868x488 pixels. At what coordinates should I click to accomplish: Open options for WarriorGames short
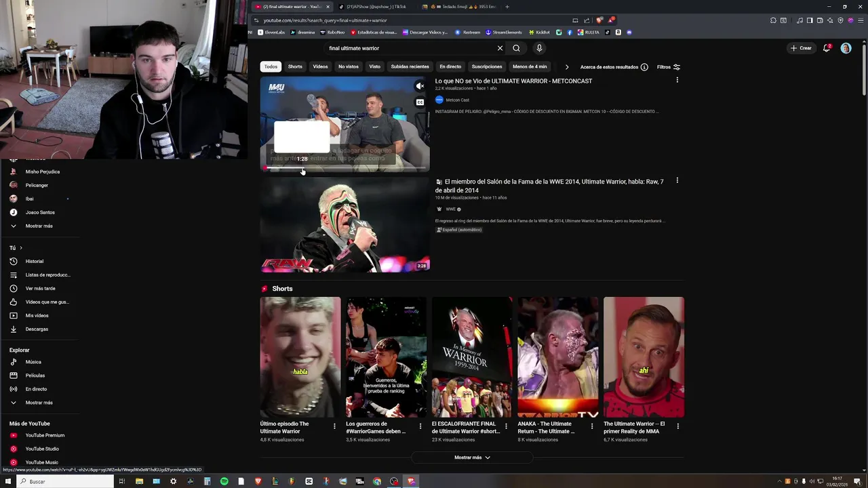coord(420,426)
